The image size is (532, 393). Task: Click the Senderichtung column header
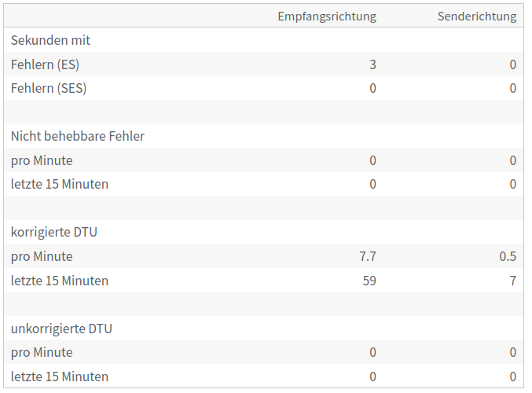477,17
